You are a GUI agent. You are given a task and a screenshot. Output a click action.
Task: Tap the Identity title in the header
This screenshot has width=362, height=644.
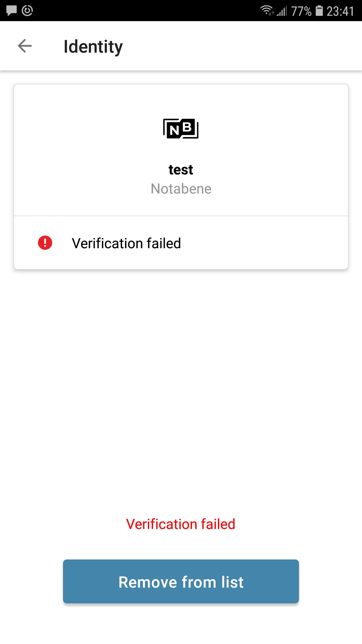(93, 46)
